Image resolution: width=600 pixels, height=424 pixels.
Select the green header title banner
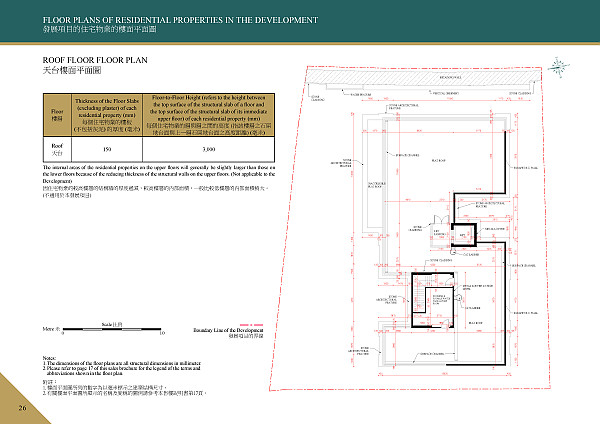pyautogui.click(x=300, y=22)
